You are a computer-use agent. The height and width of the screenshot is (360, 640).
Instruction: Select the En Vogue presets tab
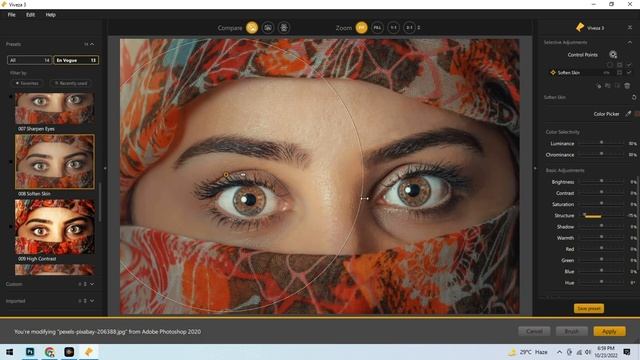point(76,60)
